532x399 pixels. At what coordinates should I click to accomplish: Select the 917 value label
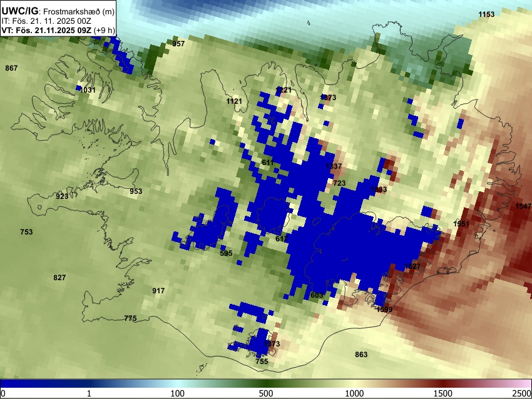coord(158,291)
